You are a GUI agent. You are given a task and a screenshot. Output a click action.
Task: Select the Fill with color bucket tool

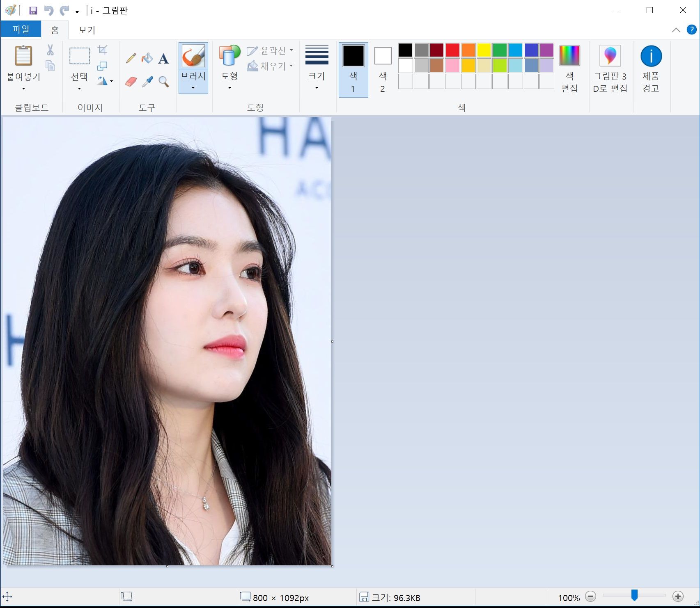147,58
